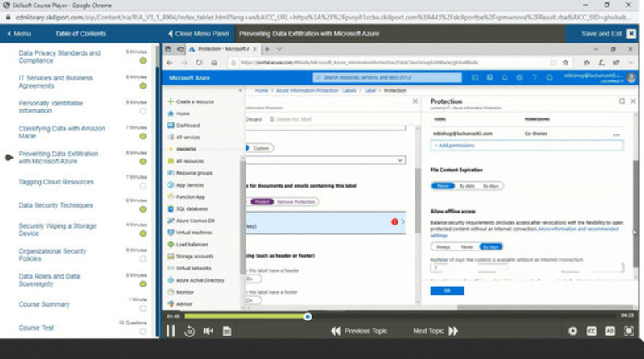This screenshot has width=644, height=359.
Task: Click OK button in Protection blade
Action: pyautogui.click(x=448, y=291)
